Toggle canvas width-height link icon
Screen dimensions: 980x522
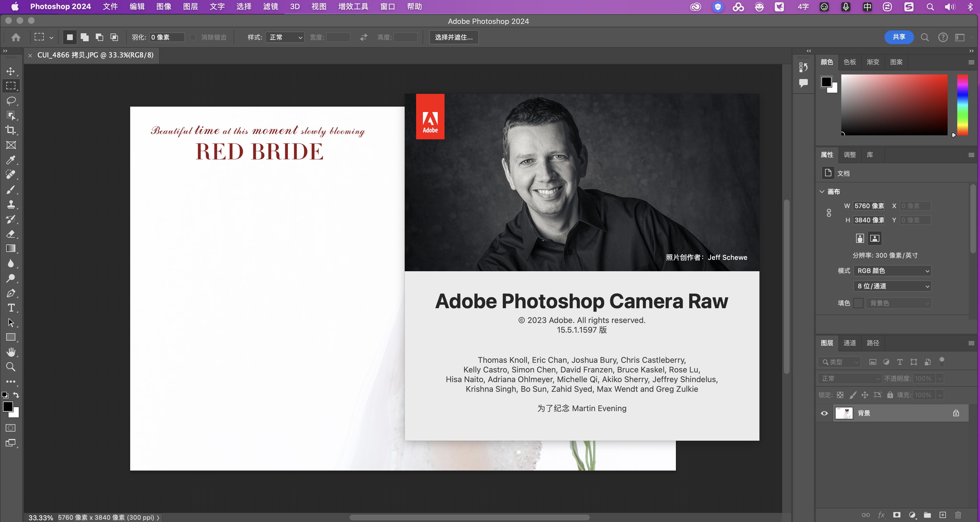(x=829, y=213)
